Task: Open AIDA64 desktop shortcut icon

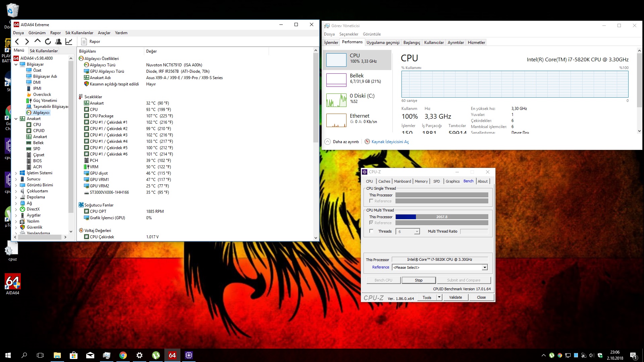Action: coord(12,284)
